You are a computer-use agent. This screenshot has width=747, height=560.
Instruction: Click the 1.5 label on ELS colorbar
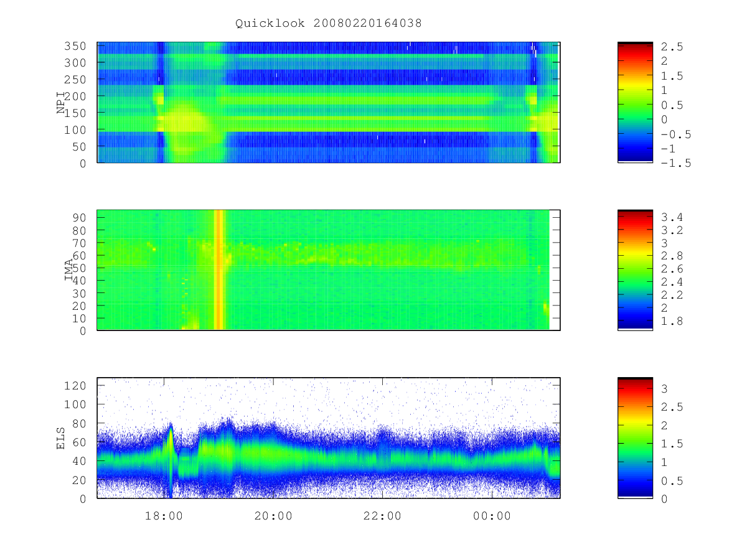coord(672,444)
